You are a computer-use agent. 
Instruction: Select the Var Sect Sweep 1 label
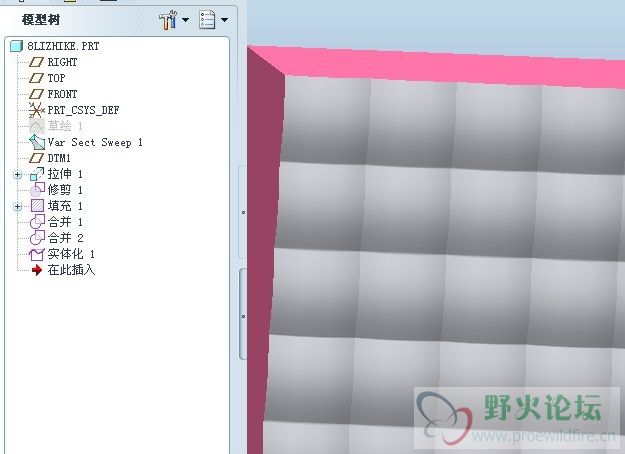95,142
